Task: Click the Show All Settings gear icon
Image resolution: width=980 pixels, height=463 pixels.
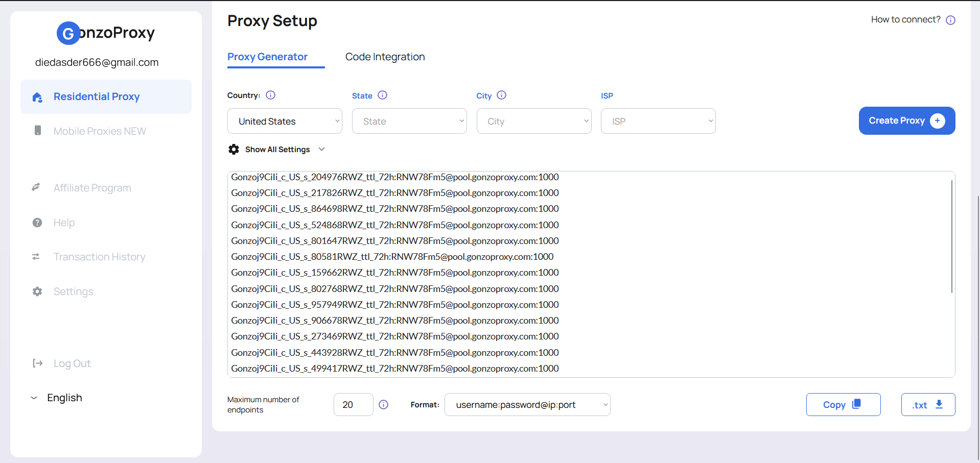Action: 234,149
